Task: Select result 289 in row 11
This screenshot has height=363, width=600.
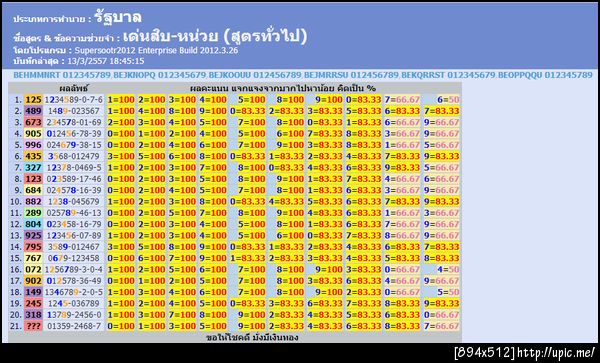Action: tap(33, 213)
